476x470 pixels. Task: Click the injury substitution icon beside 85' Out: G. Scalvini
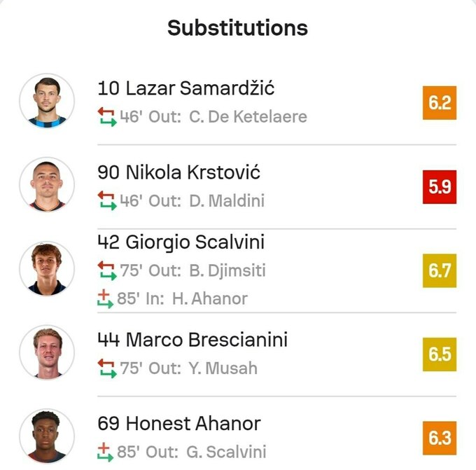105,452
